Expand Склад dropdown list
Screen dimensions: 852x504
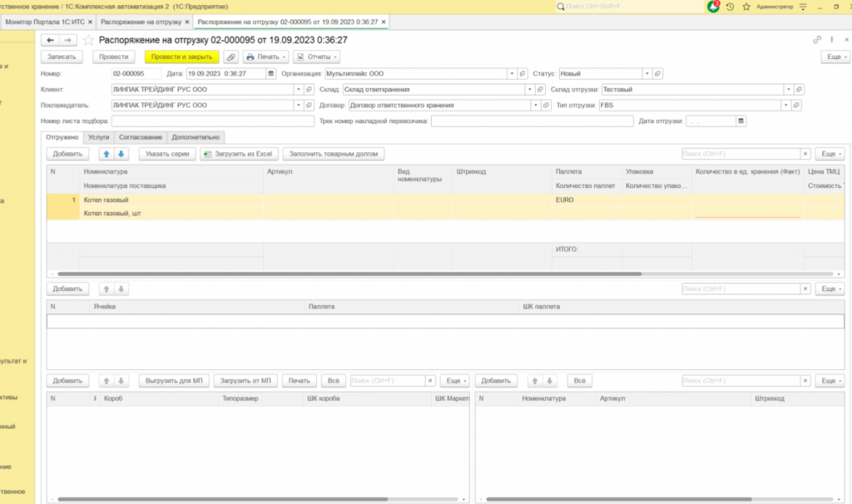[529, 89]
